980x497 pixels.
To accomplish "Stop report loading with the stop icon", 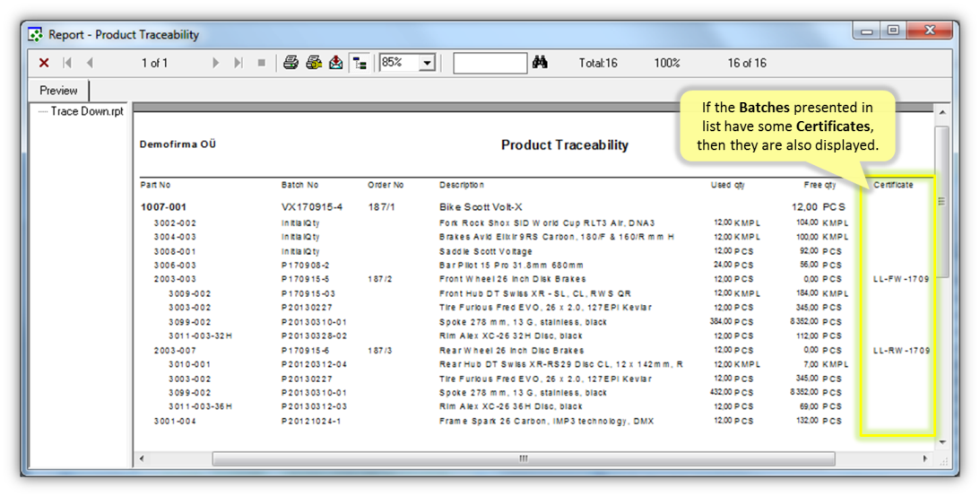I will click(x=262, y=63).
